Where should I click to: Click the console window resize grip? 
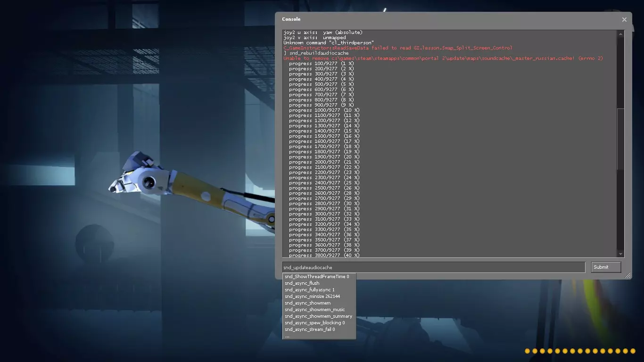(628, 276)
